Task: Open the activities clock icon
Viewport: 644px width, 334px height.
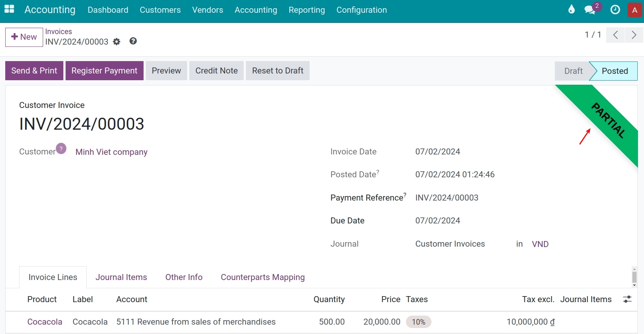Action: coord(615,10)
